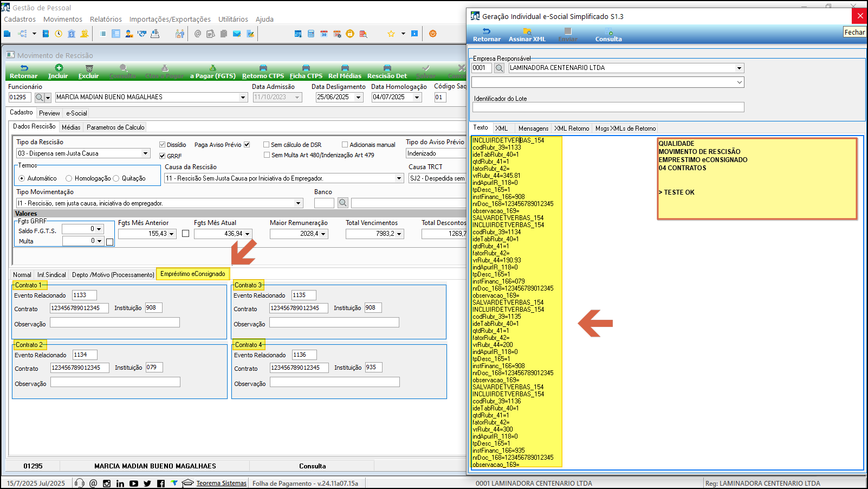This screenshot has height=489, width=868.
Task: Open the Importações/Exportações menu
Action: click(170, 20)
